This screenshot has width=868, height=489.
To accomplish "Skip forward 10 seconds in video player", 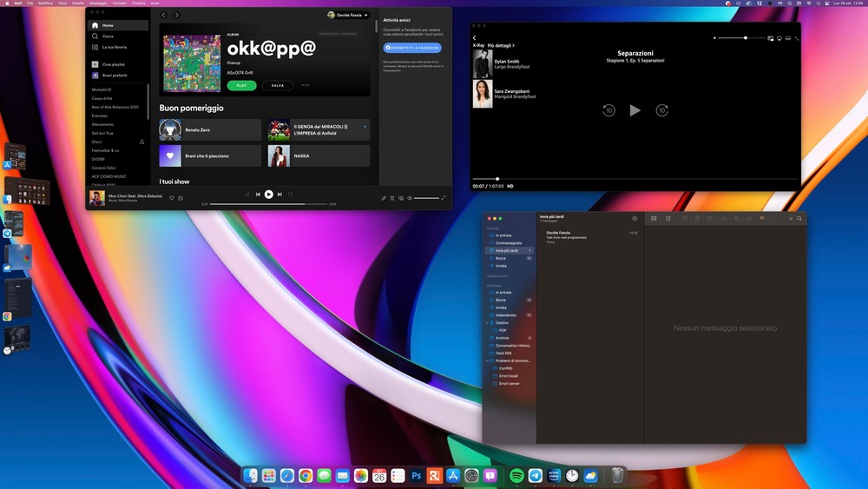I will [x=661, y=110].
